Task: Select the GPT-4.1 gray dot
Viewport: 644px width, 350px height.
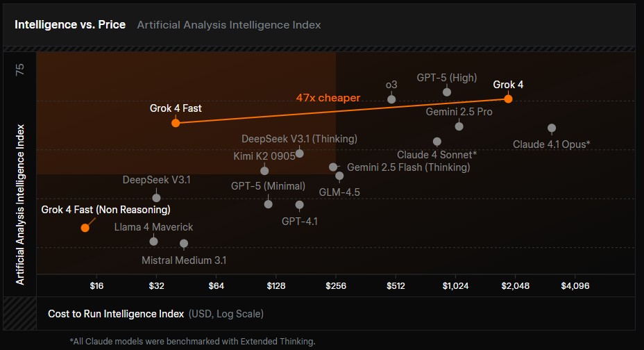Action: [x=299, y=205]
